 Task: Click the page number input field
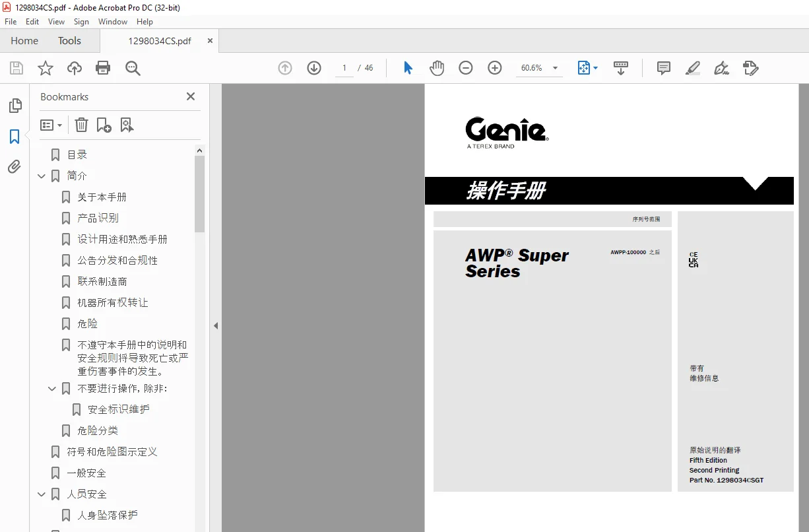tap(344, 68)
